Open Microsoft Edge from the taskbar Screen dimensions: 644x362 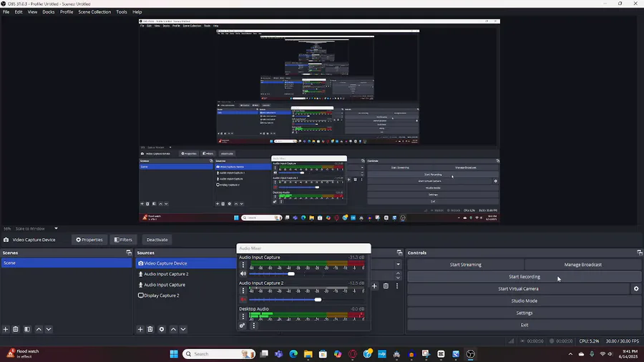293,354
